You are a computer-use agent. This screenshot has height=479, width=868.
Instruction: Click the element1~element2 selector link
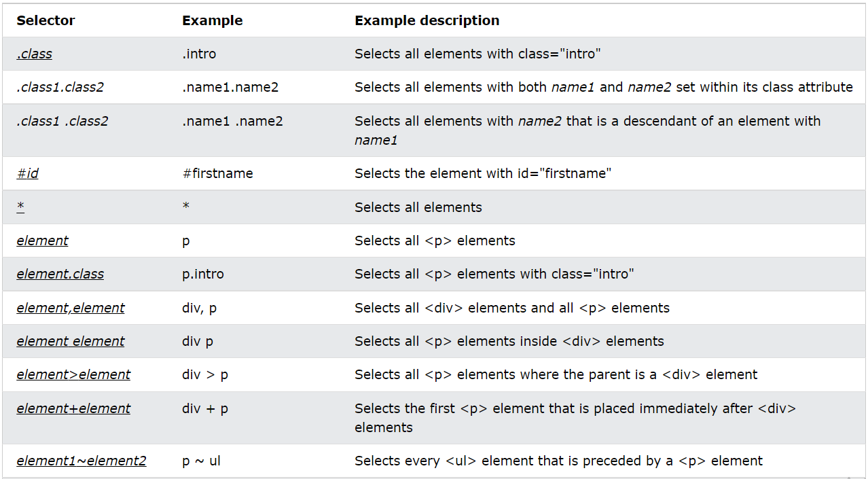[81, 461]
